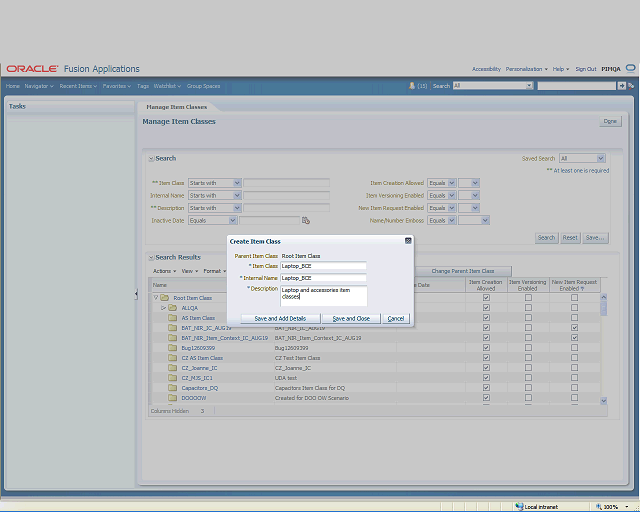Click the Save and Close button

(351, 318)
